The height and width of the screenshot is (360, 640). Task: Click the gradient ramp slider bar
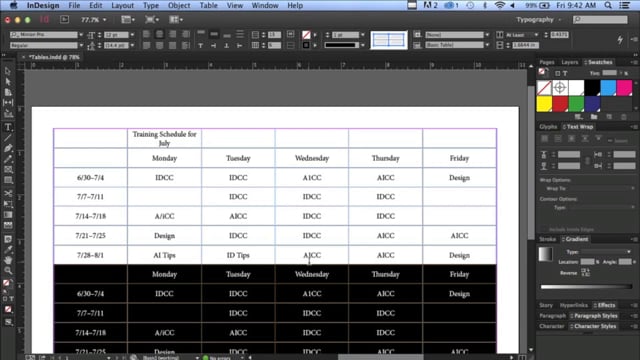tap(586, 287)
